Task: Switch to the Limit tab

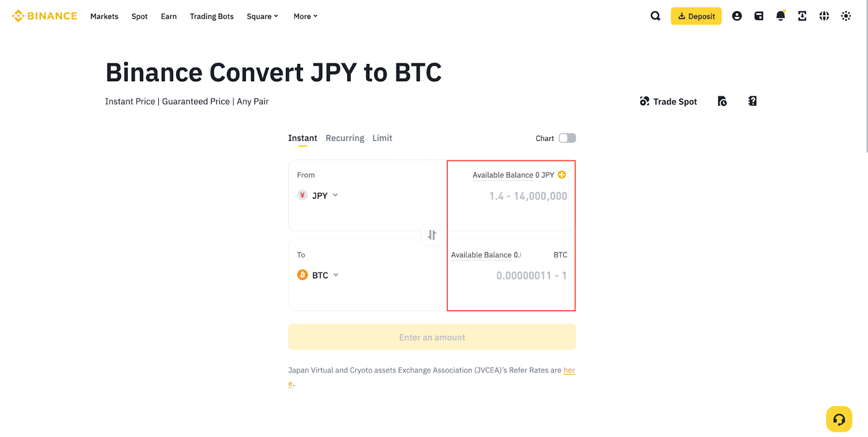Action: [382, 138]
